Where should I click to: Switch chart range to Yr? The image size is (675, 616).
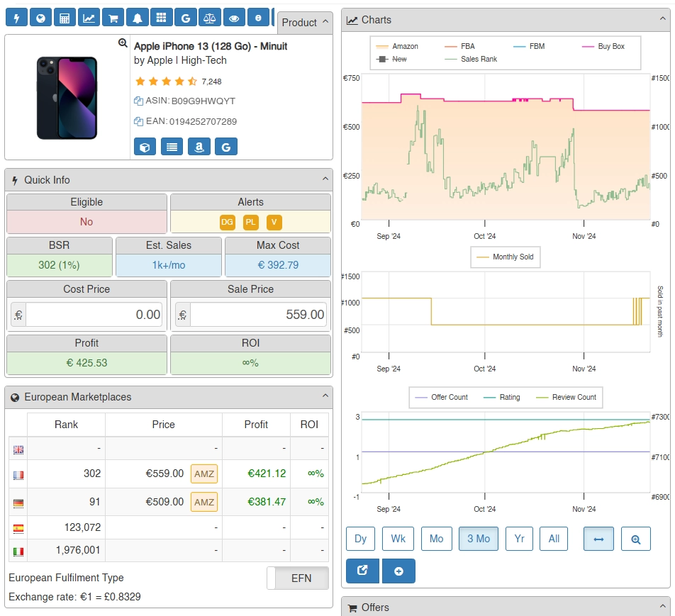pos(519,539)
